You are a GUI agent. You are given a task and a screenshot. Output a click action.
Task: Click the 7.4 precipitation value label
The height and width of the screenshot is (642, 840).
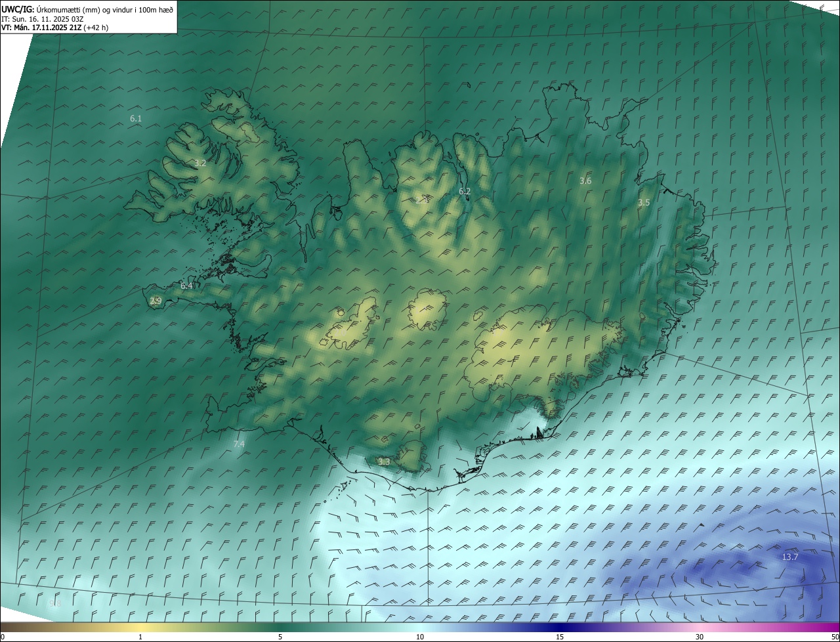coord(239,444)
